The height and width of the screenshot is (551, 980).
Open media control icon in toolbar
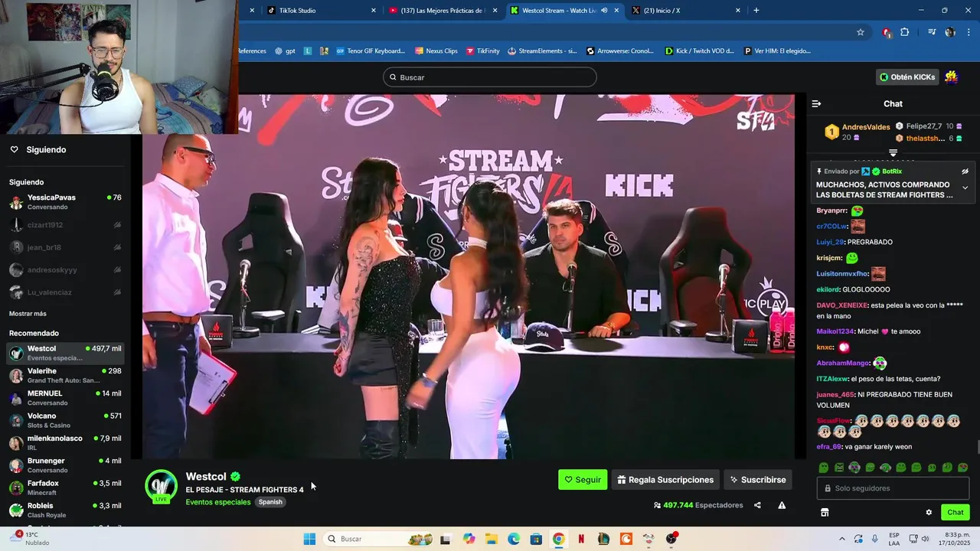tap(932, 32)
